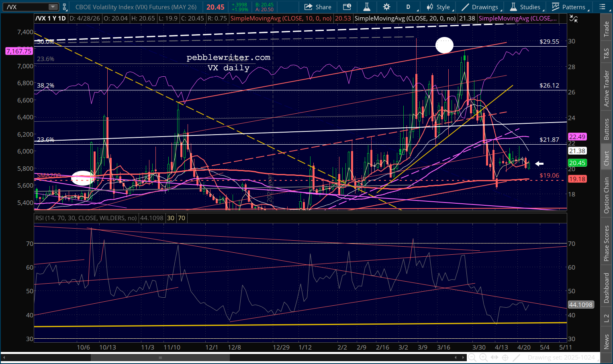
Task: Click the symbol link clip icon
Action: click(64, 7)
